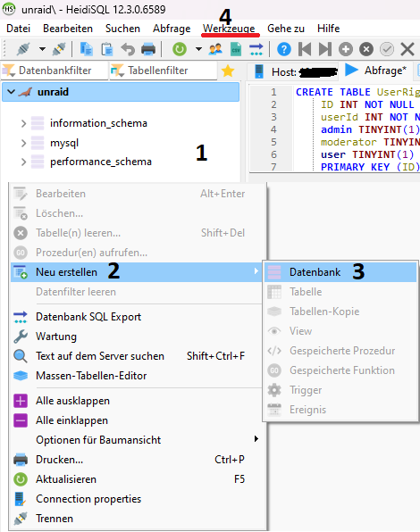
Task: Click the disconnect plug icon in the toolbar
Action: point(59,49)
